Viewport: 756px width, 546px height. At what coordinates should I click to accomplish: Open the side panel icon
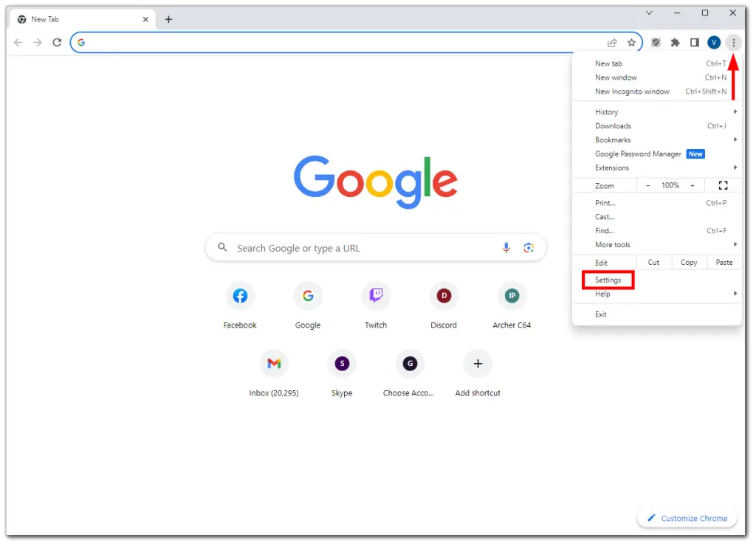coord(694,42)
